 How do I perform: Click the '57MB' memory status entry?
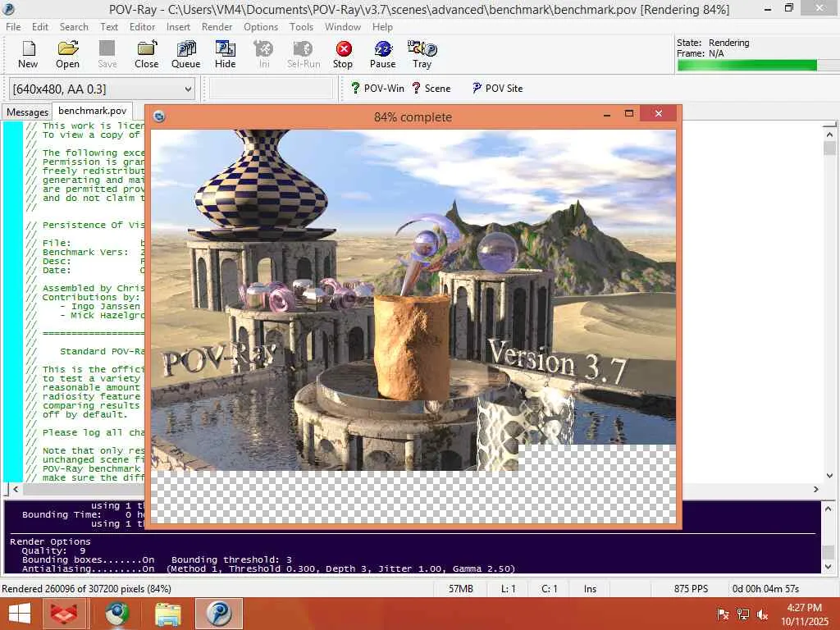461,589
